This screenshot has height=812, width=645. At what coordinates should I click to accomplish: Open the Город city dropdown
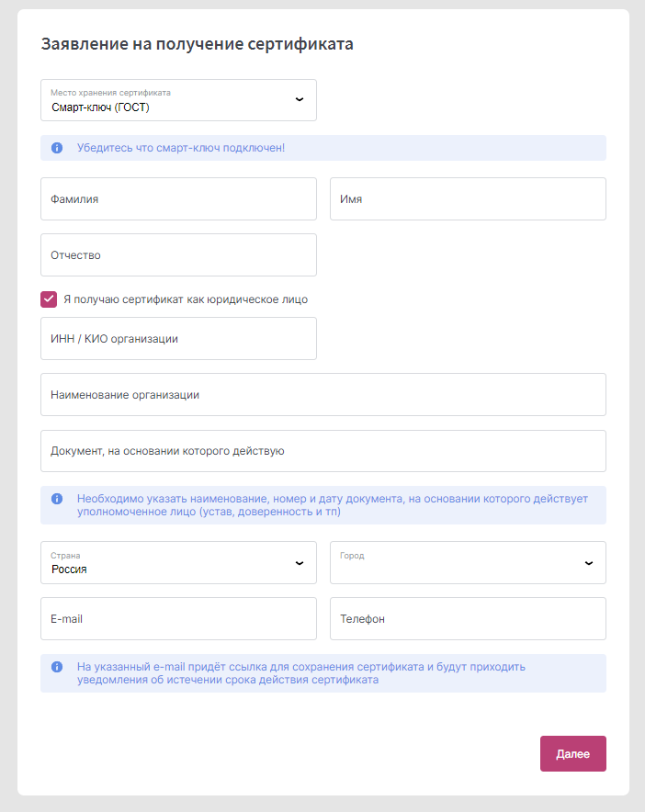click(468, 563)
